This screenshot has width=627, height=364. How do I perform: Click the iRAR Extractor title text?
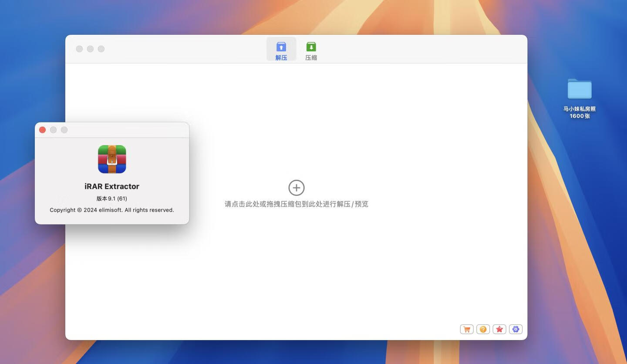click(x=112, y=186)
